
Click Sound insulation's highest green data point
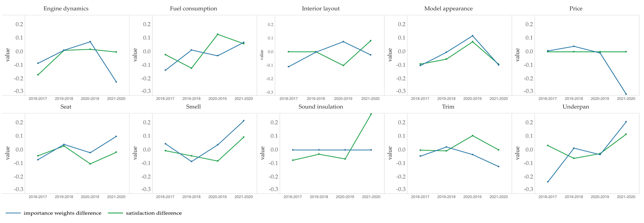pos(371,114)
